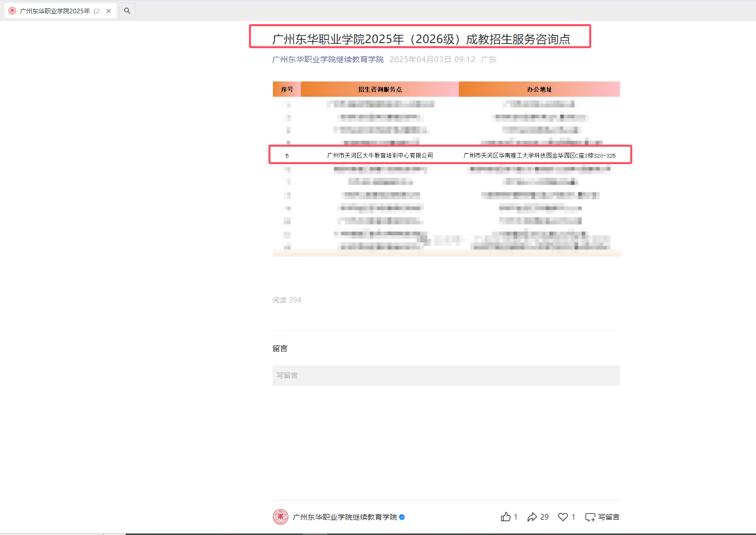Like the article with thumbs-up icon
756x535 pixels.
(506, 517)
